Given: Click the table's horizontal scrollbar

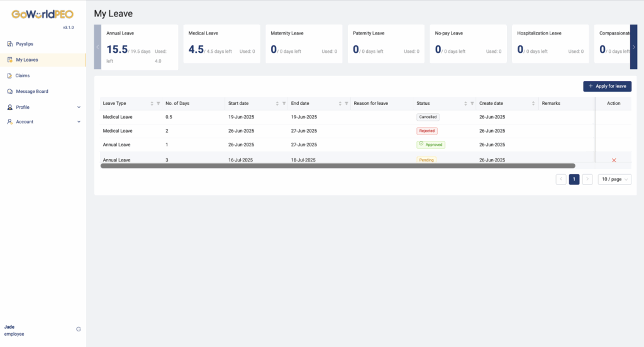Looking at the screenshot, I should tap(338, 166).
